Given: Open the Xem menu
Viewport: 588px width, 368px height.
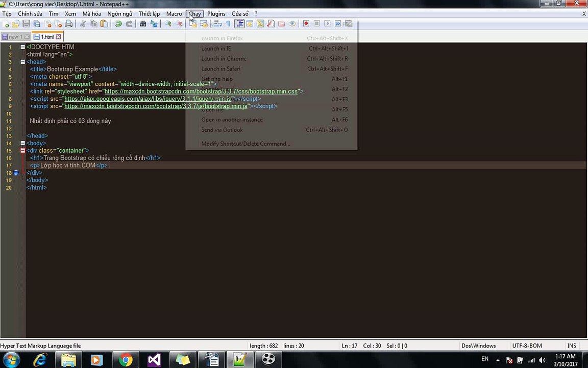Looking at the screenshot, I should pyautogui.click(x=70, y=14).
